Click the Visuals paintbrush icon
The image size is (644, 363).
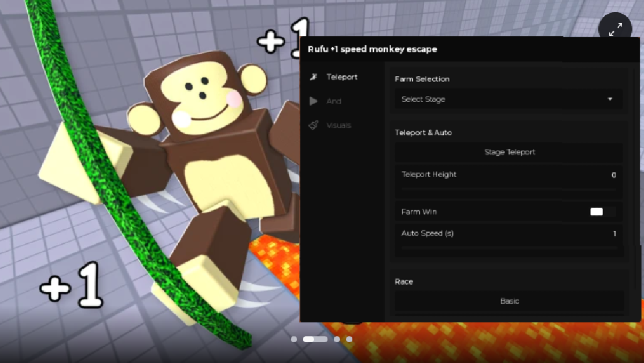314,125
